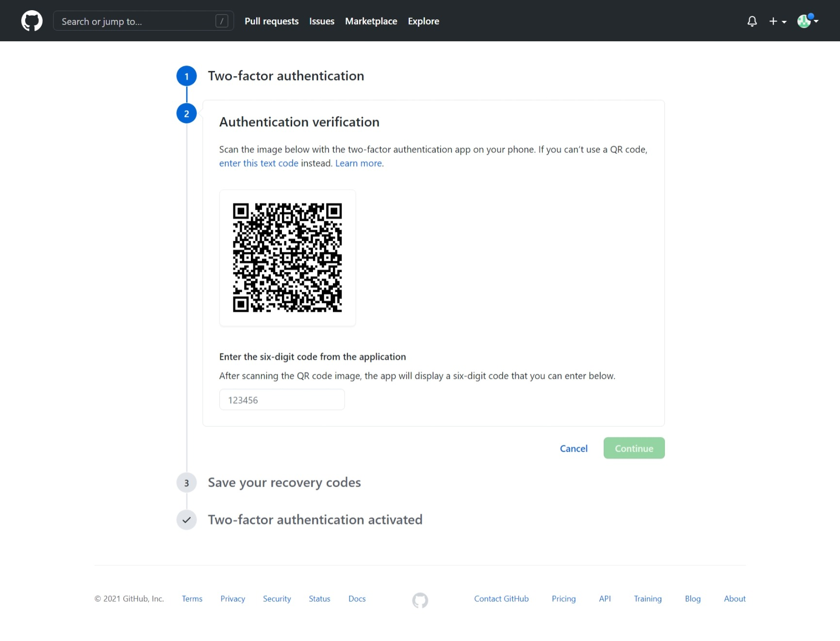Click the Pricing footer link
840x641 pixels.
563,599
